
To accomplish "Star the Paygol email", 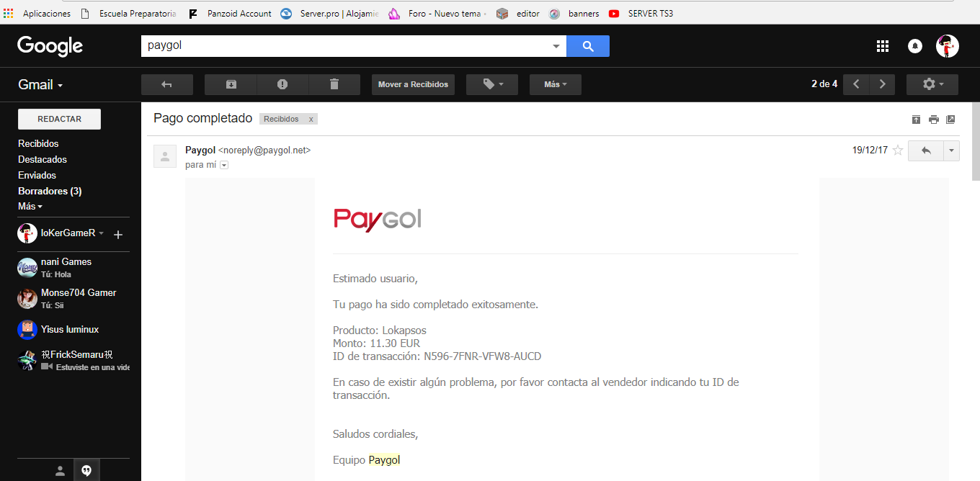I will click(x=898, y=150).
